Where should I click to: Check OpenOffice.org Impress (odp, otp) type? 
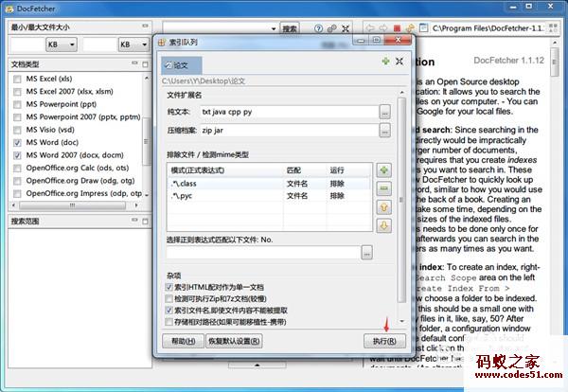[x=17, y=193]
